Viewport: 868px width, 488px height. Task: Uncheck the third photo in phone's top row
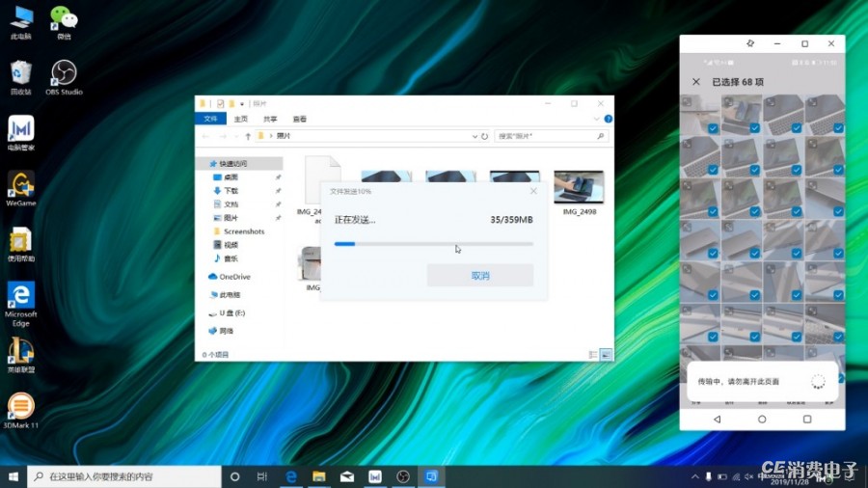pyautogui.click(x=796, y=128)
